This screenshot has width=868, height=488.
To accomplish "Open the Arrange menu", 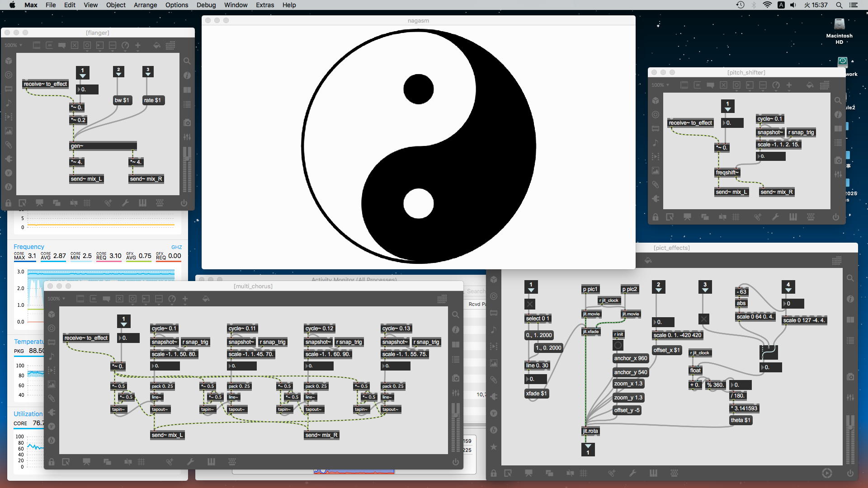I will (x=145, y=5).
